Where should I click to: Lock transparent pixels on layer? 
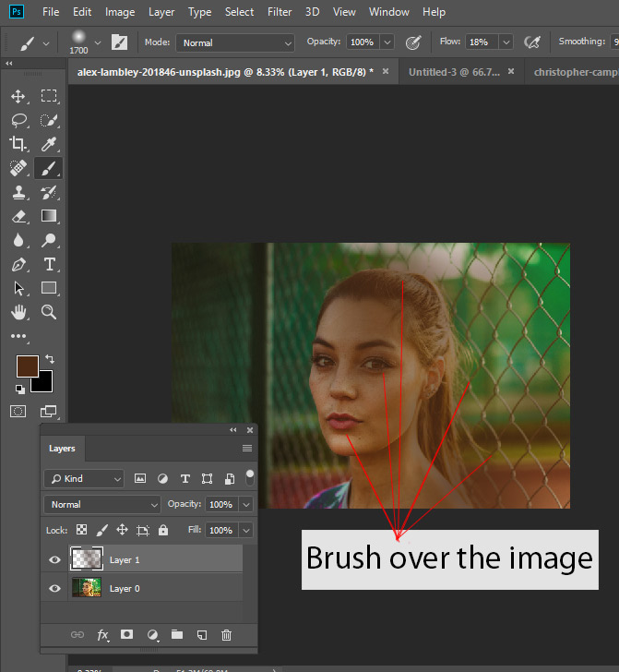click(x=81, y=530)
